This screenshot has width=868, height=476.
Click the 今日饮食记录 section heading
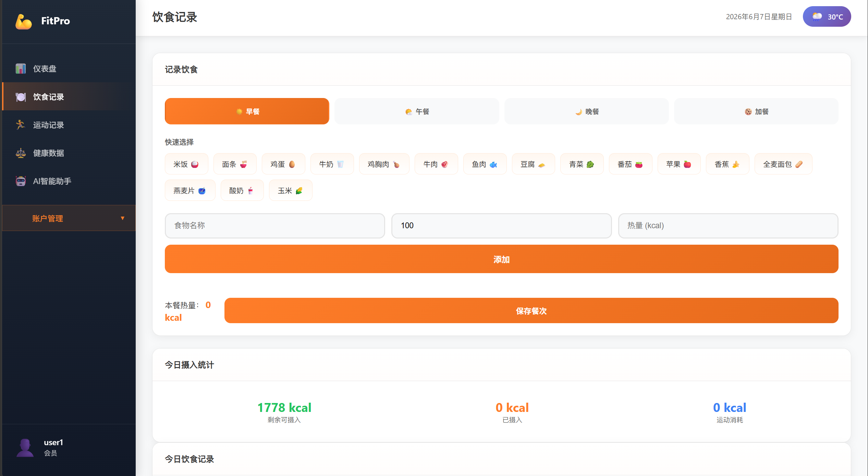189,459
